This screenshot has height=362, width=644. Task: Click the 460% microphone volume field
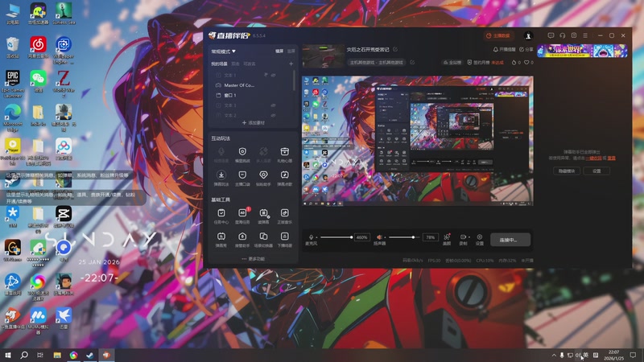(x=361, y=237)
